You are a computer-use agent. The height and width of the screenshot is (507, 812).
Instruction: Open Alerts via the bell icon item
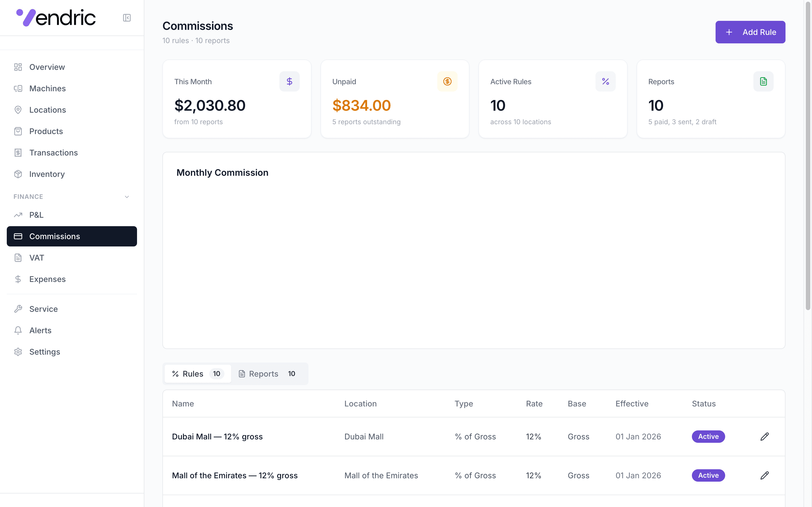[40, 330]
